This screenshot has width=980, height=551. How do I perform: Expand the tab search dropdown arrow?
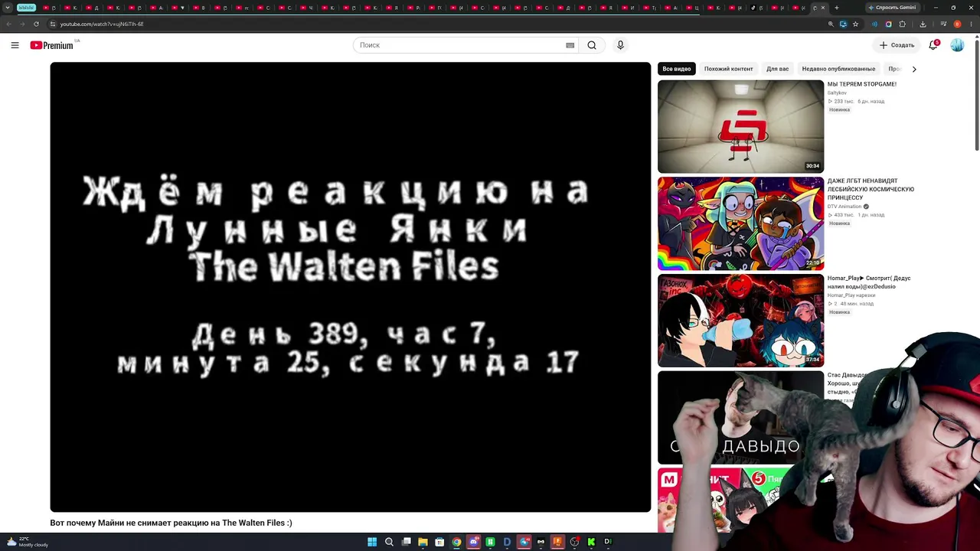coord(8,8)
